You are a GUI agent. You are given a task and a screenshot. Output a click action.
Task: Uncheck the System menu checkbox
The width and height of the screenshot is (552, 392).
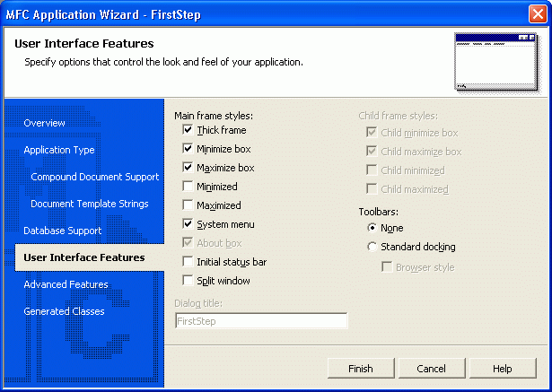point(188,224)
